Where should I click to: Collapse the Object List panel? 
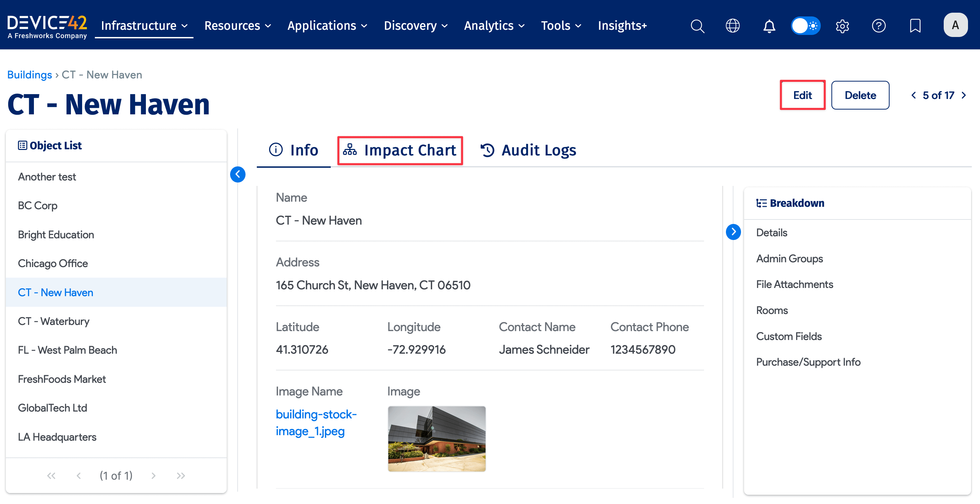(238, 174)
